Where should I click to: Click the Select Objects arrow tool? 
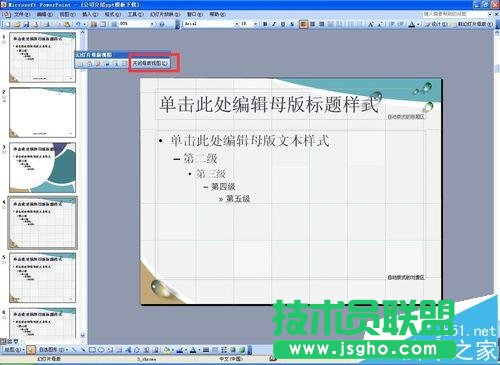coord(31,350)
